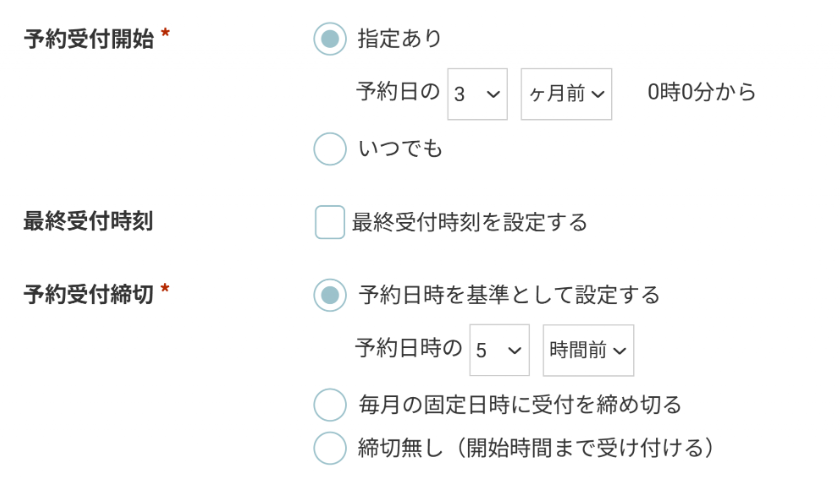Click the いつでも label text
The height and width of the screenshot is (484, 840).
[400, 149]
